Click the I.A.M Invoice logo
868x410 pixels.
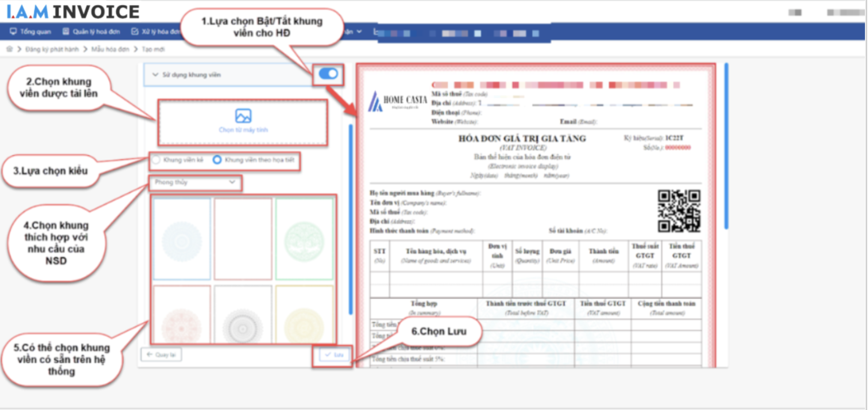point(73,12)
